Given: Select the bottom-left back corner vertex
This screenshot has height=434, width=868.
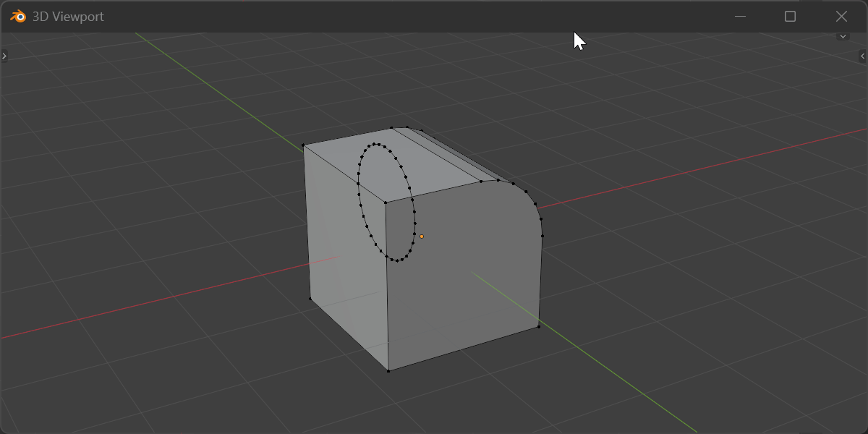Looking at the screenshot, I should [x=310, y=298].
